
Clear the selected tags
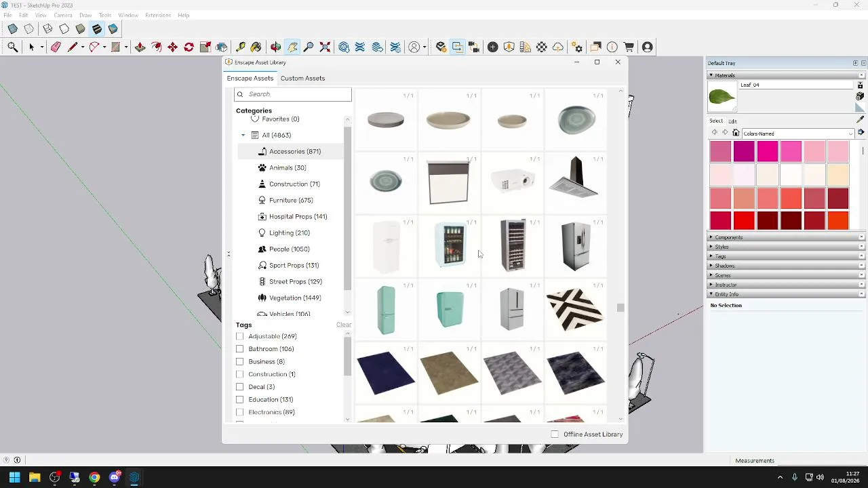pyautogui.click(x=344, y=325)
